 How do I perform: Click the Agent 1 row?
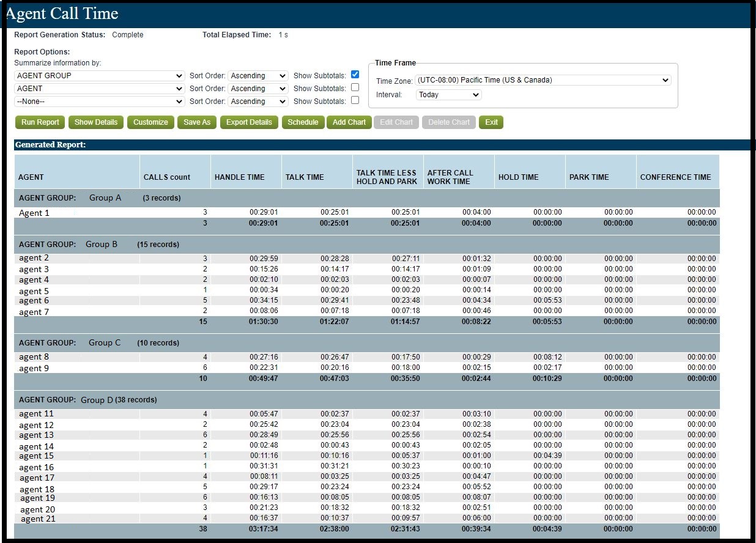click(367, 213)
